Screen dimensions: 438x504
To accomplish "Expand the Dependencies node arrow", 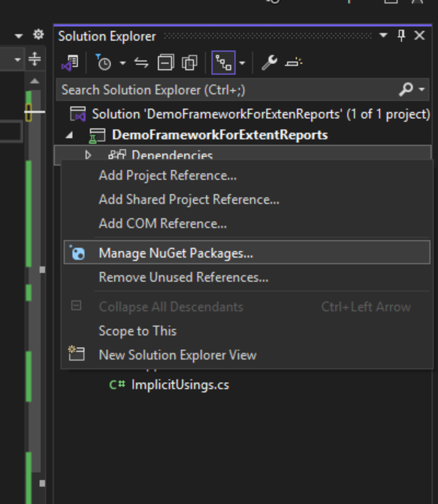I will tap(88, 155).
